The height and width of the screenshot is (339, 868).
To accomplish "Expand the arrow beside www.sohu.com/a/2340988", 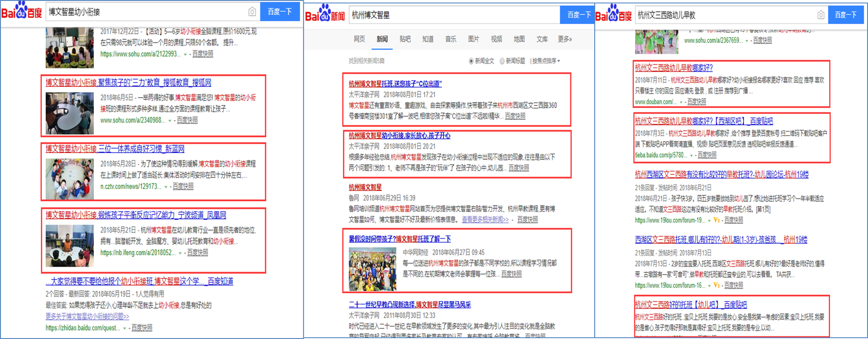I will click(x=170, y=121).
